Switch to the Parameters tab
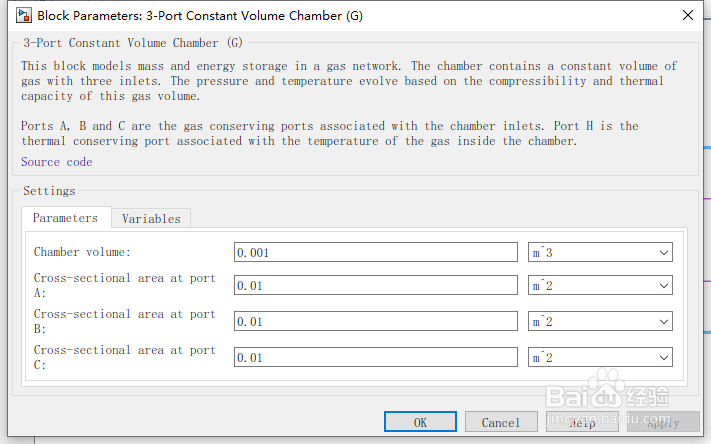Screen dimensions: 711x444 point(65,217)
